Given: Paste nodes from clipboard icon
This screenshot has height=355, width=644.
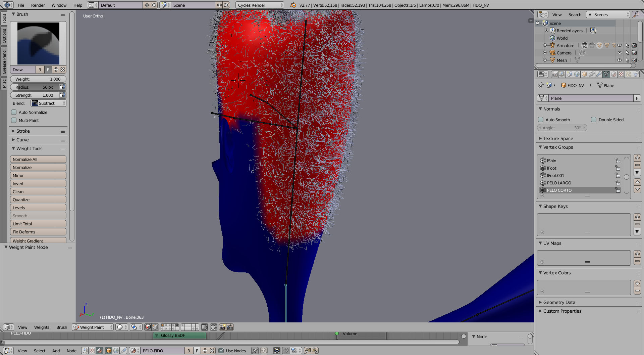Looking at the screenshot, I should pos(315,351).
